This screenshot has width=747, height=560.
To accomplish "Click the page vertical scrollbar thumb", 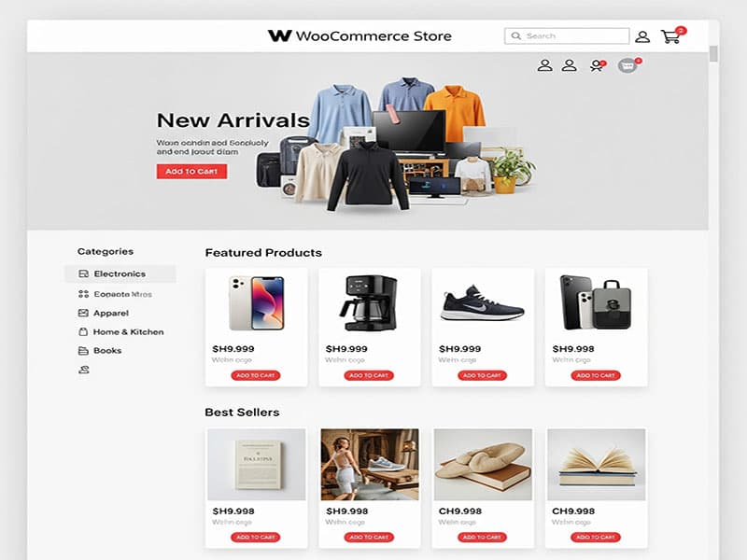I will tap(713, 54).
